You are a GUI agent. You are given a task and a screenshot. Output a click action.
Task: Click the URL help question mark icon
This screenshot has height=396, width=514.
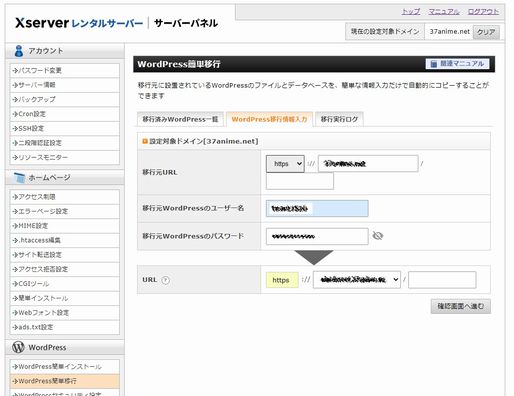[x=165, y=280]
